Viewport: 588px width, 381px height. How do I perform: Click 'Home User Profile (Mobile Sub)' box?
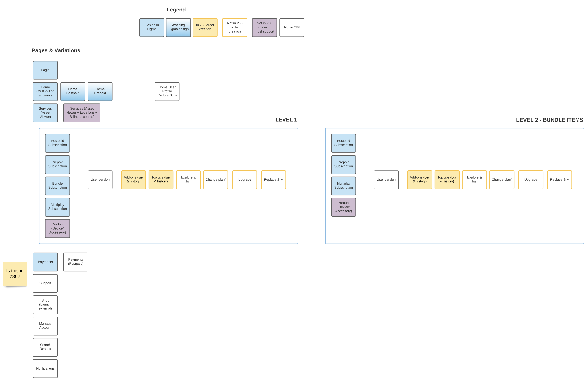point(167,91)
